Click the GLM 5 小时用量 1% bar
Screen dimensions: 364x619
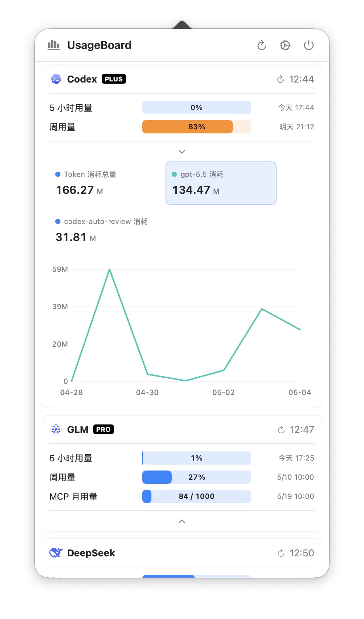click(x=197, y=458)
